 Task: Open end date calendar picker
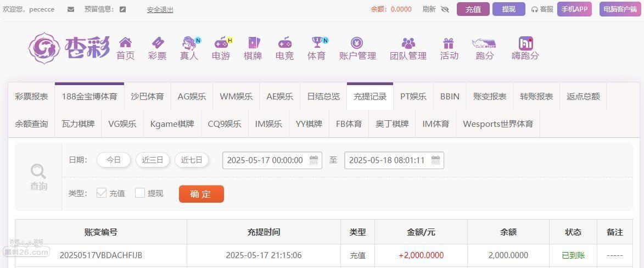pos(435,160)
